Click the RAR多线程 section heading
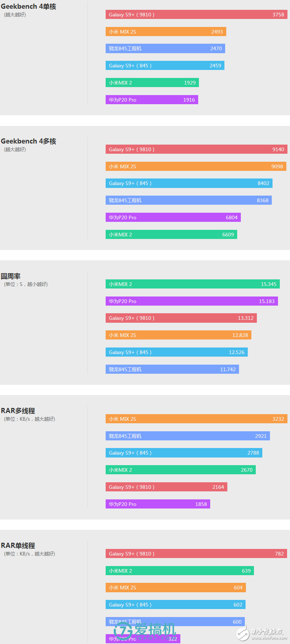Image resolution: width=290 pixels, height=644 pixels. [x=18, y=411]
